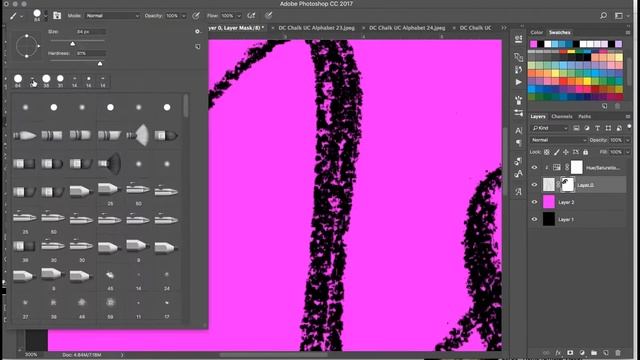Filter layers for type layers
The width and height of the screenshot is (640, 360).
[598, 128]
